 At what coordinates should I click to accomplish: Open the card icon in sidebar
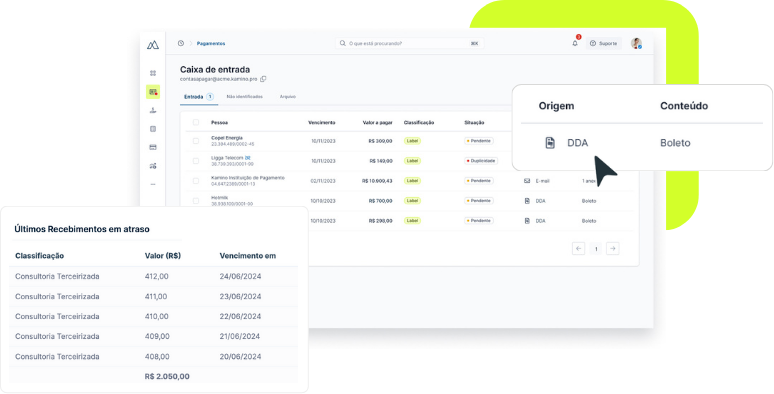[153, 147]
